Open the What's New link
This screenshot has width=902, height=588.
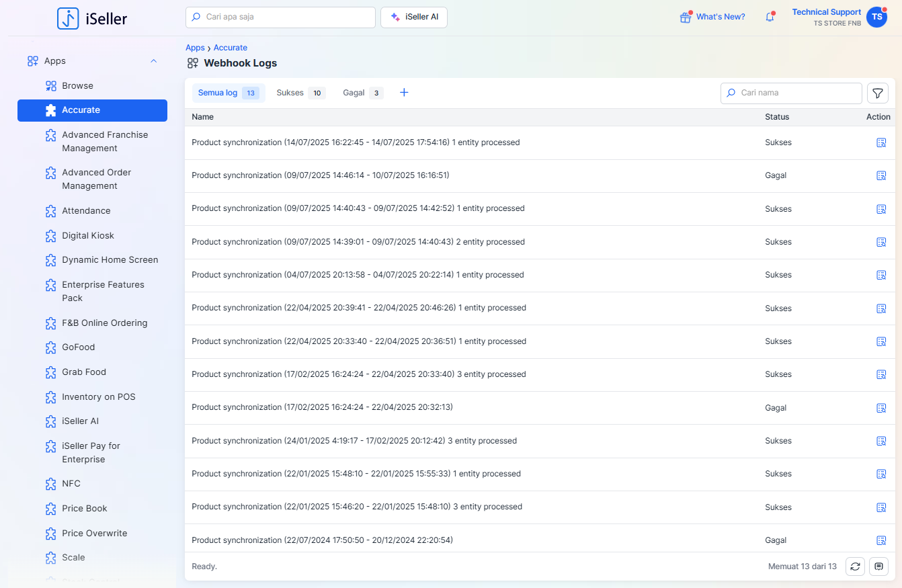[721, 17]
